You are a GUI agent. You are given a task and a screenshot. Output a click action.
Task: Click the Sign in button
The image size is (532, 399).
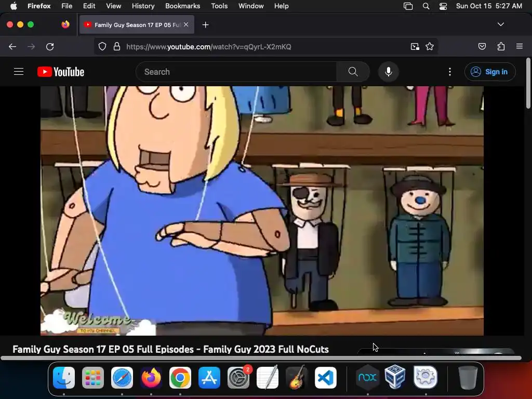pos(489,72)
